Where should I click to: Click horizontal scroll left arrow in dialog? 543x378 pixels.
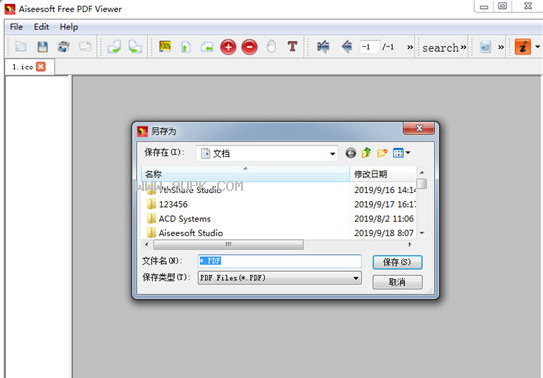(x=147, y=244)
